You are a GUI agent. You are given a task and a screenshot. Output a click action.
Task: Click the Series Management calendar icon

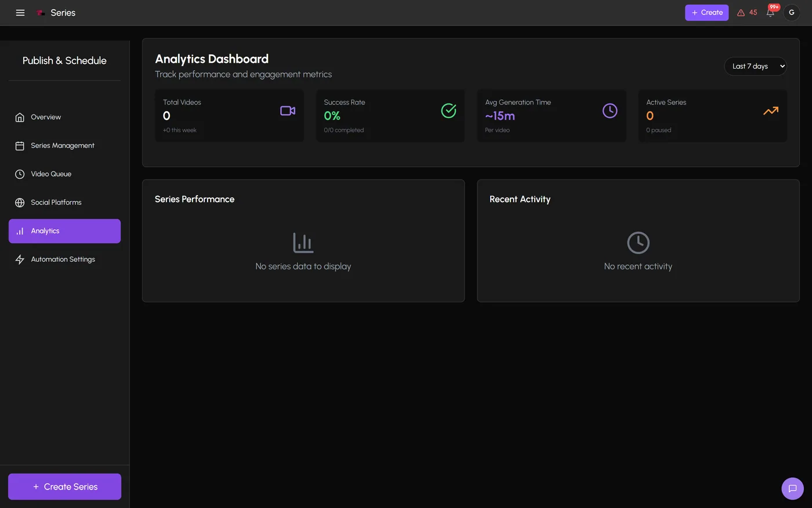pos(20,146)
